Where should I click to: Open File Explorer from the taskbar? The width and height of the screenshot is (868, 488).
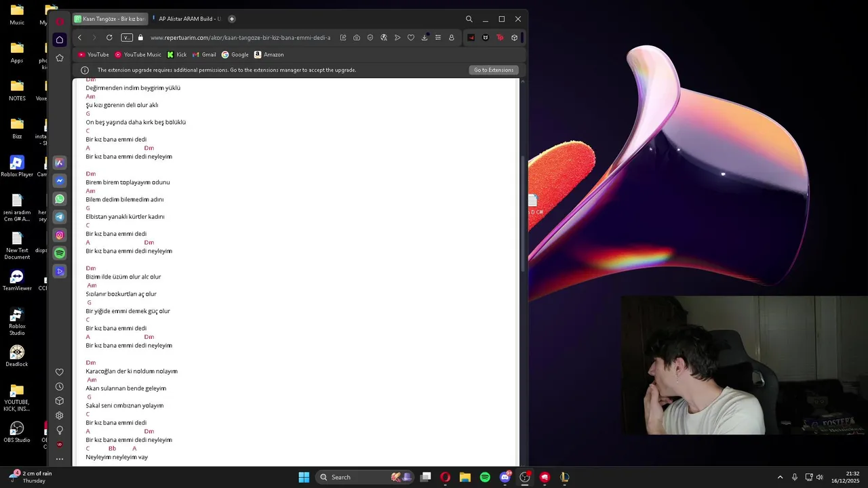[x=465, y=477]
